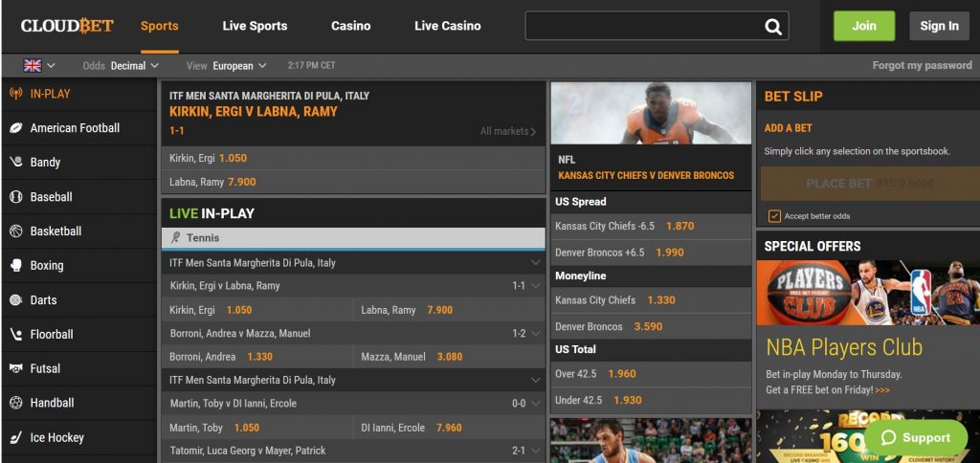
Task: Select Denver Broncos +6.5 spread
Action: (x=651, y=253)
